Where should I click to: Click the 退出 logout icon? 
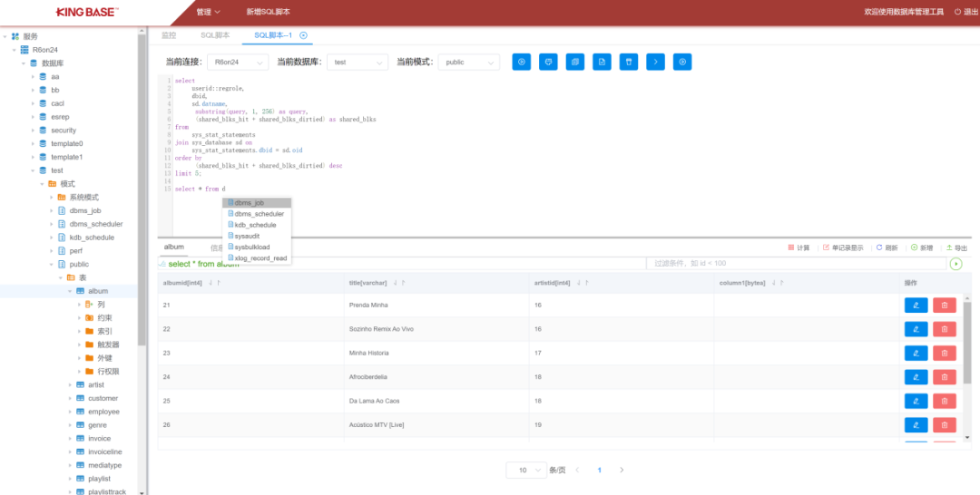(x=957, y=12)
